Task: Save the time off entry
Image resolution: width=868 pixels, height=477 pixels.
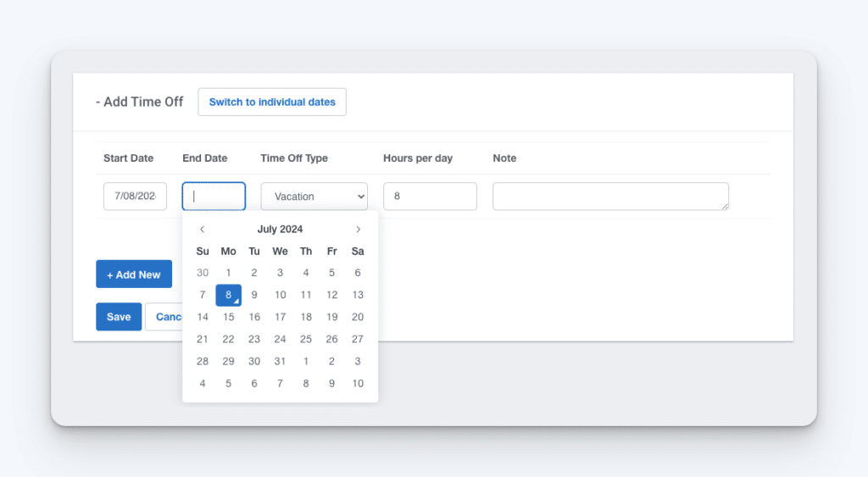Action: 119,317
